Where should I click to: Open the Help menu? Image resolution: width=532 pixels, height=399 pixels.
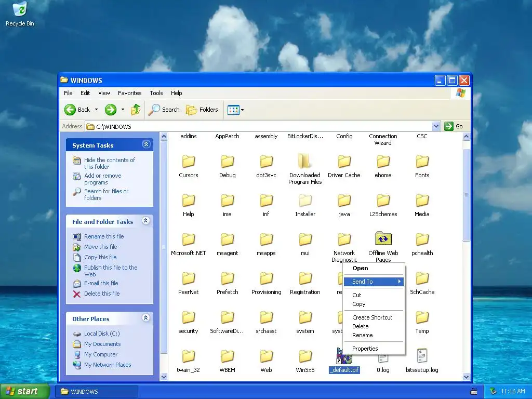click(176, 93)
